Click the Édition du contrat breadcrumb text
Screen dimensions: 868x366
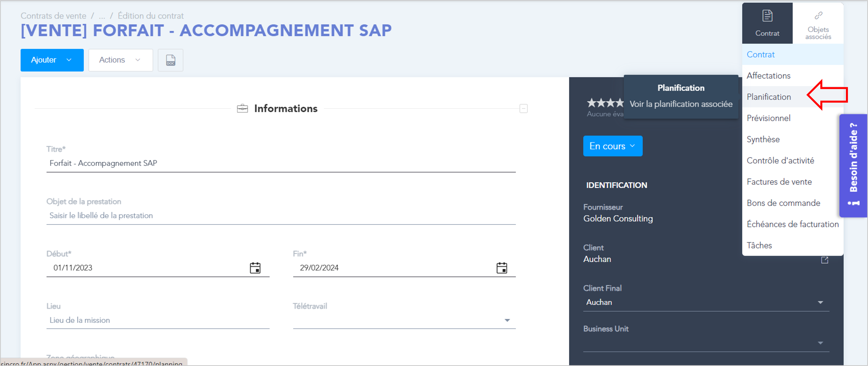151,16
